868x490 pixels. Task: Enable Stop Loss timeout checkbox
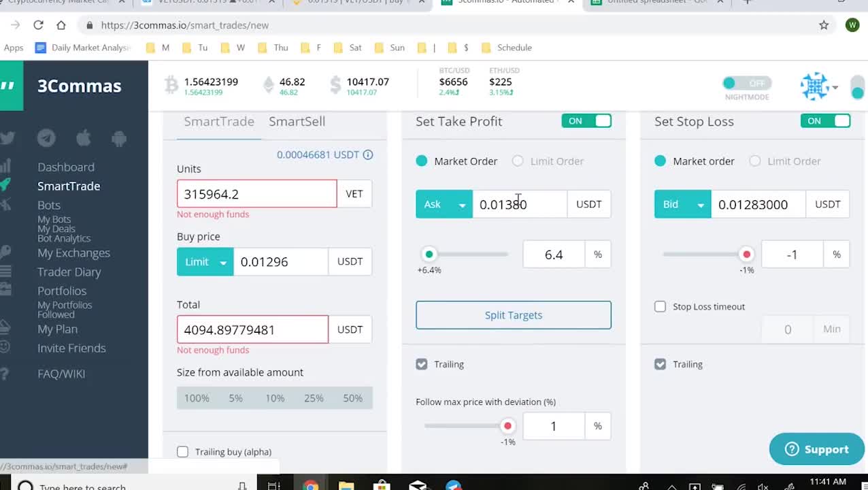pyautogui.click(x=660, y=307)
